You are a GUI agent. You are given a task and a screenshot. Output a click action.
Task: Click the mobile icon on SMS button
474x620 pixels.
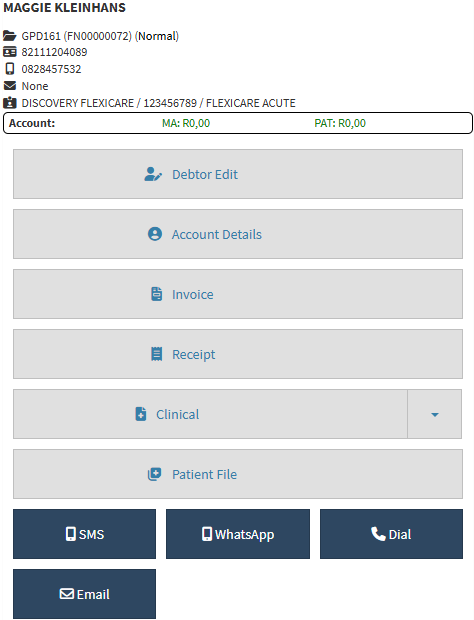tap(71, 534)
